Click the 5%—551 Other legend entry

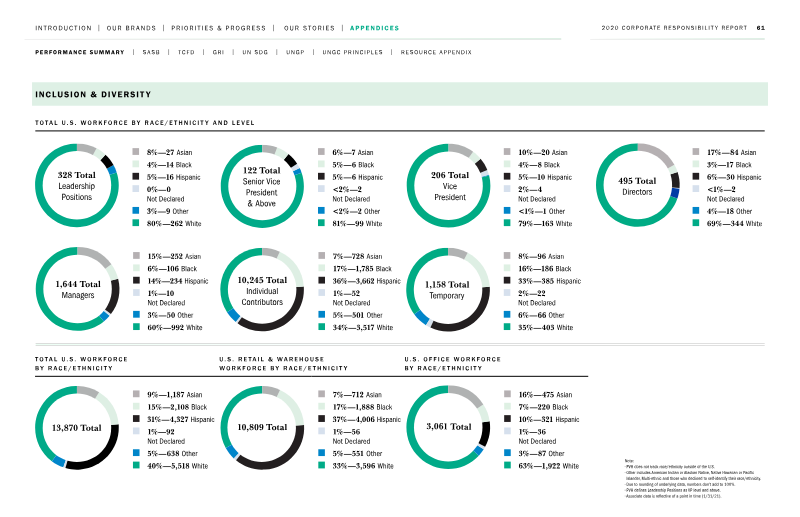(x=357, y=453)
